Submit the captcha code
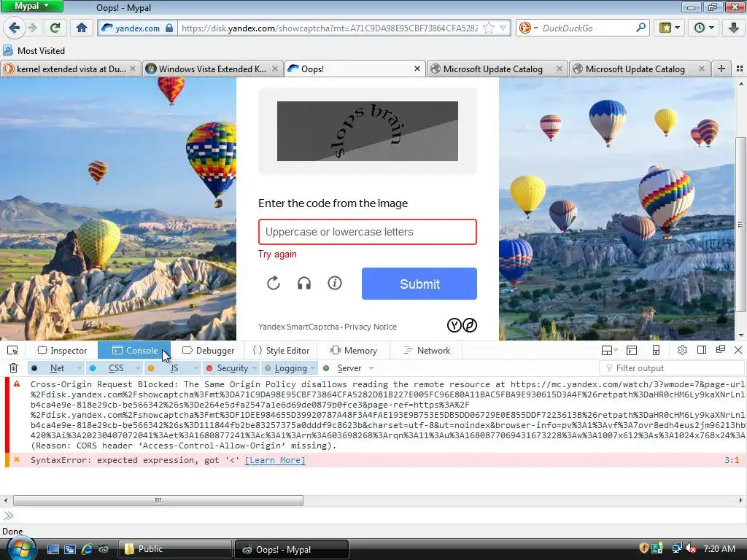The width and height of the screenshot is (747, 560). (419, 284)
